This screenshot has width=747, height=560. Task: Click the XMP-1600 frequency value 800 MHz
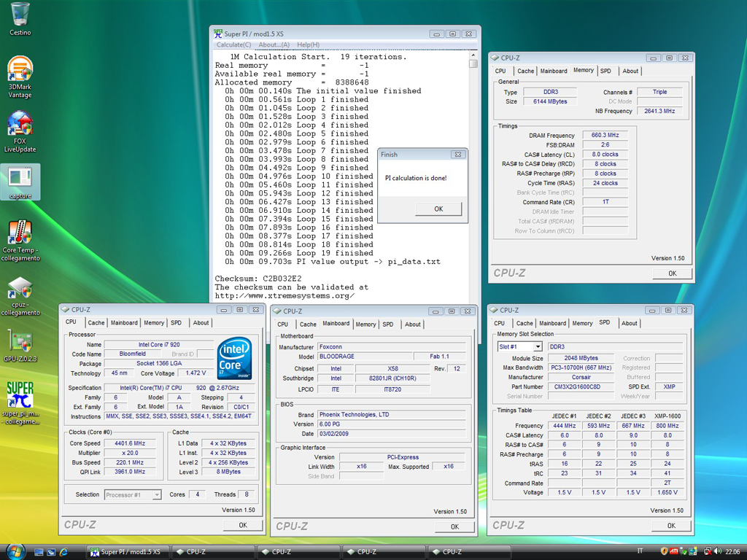pyautogui.click(x=667, y=426)
